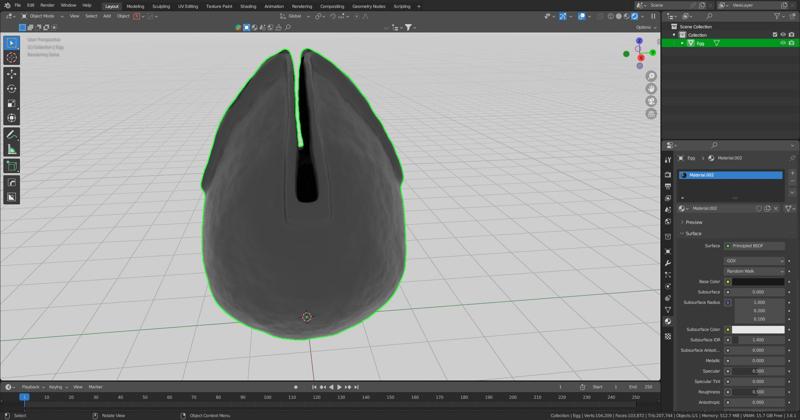Pick the Transform tool

click(x=12, y=118)
